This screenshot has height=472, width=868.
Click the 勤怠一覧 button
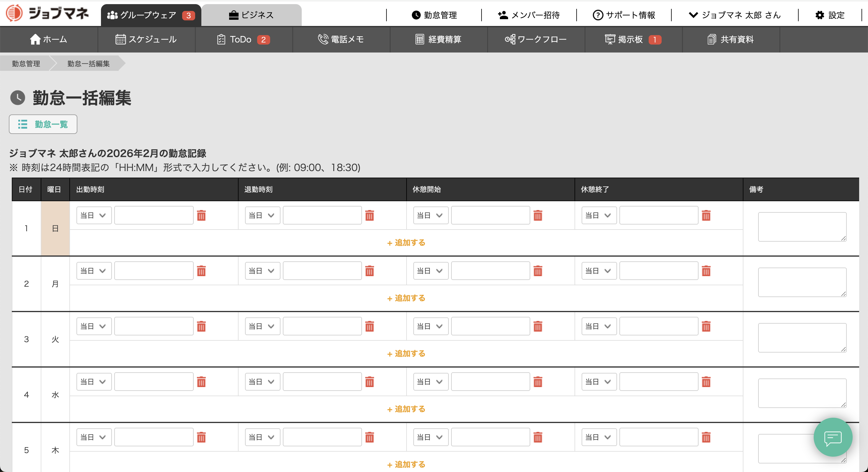click(x=43, y=124)
